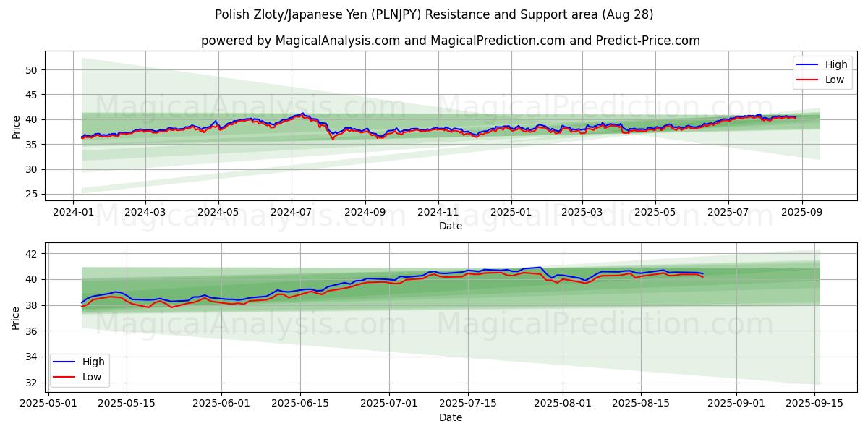This screenshot has width=868, height=434.
Task: Click the 40 tick on upper price axis
Action: coord(33,119)
